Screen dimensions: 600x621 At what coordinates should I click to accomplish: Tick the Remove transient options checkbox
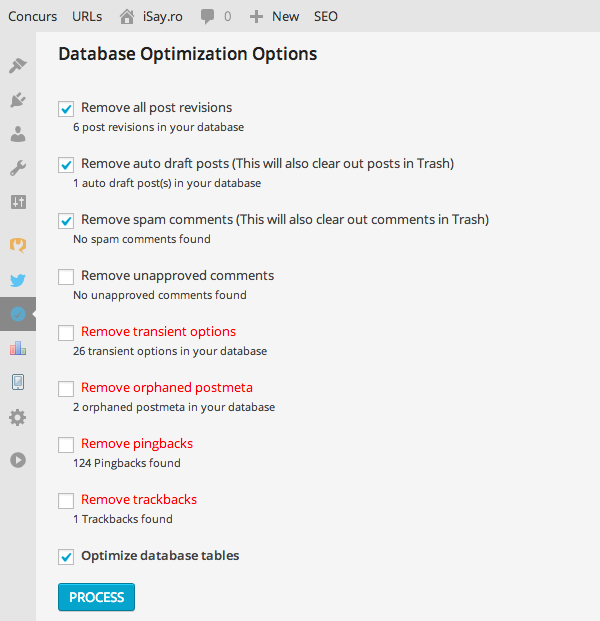[x=66, y=332]
